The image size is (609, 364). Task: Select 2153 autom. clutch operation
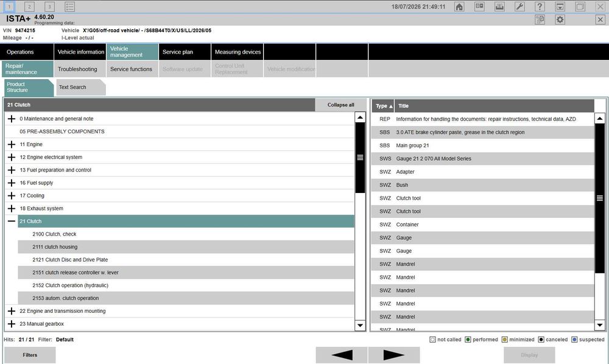186,298
